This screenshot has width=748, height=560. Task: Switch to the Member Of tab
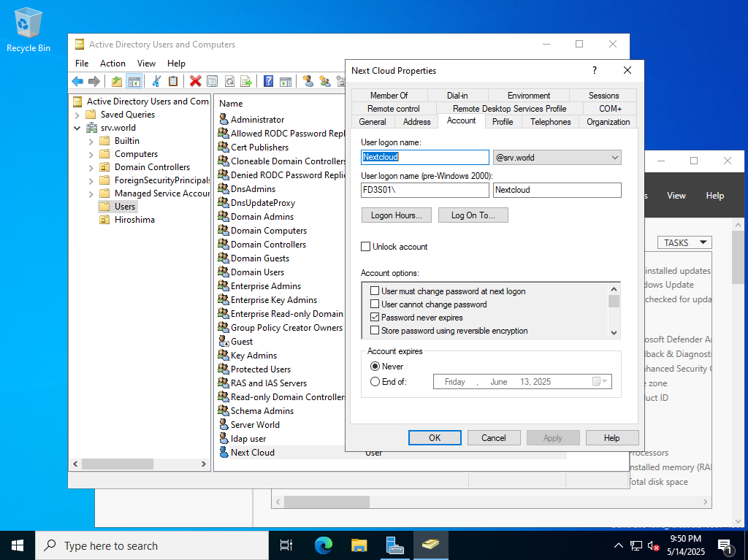pyautogui.click(x=389, y=96)
